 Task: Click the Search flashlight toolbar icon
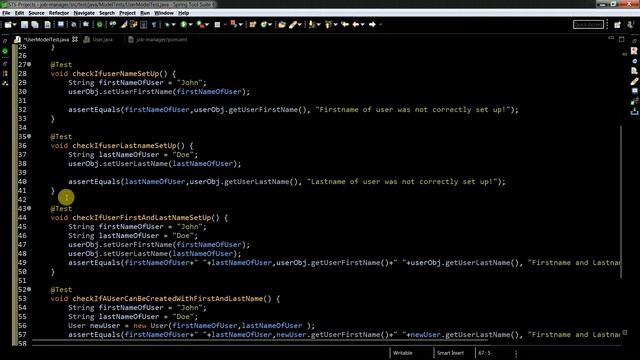coord(293,24)
